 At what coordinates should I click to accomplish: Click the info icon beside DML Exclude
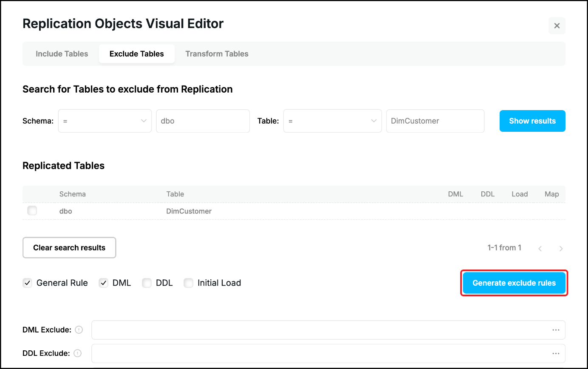pyautogui.click(x=79, y=329)
